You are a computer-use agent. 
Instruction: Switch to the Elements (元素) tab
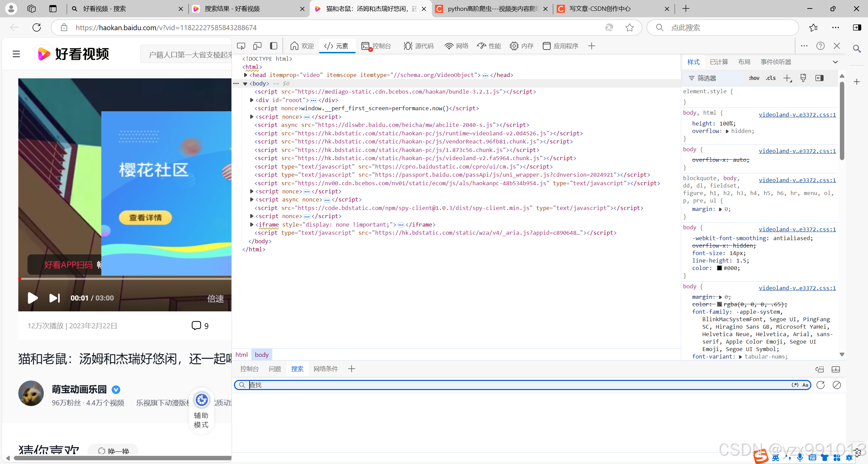[337, 46]
